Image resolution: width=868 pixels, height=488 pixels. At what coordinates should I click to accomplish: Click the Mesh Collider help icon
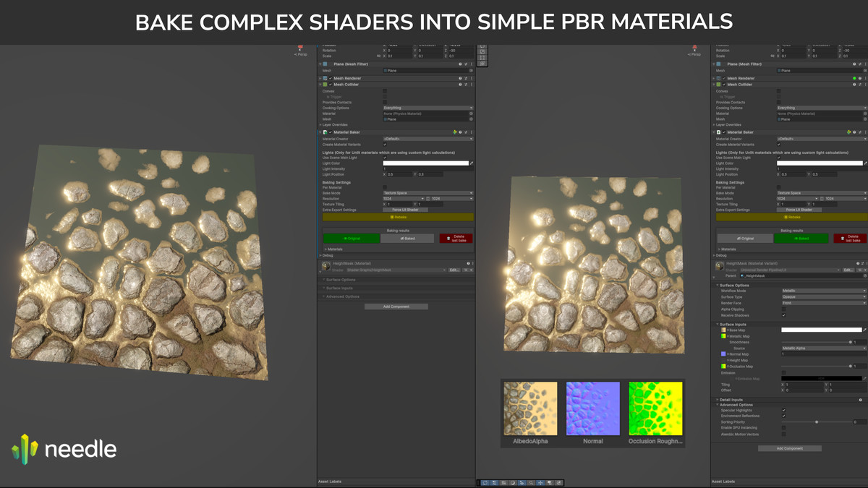[x=460, y=84]
